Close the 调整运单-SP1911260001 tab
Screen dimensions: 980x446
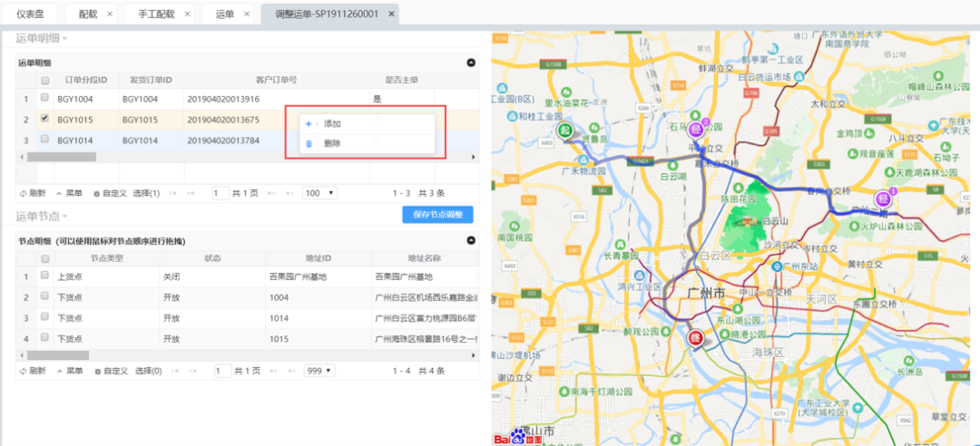point(391,15)
